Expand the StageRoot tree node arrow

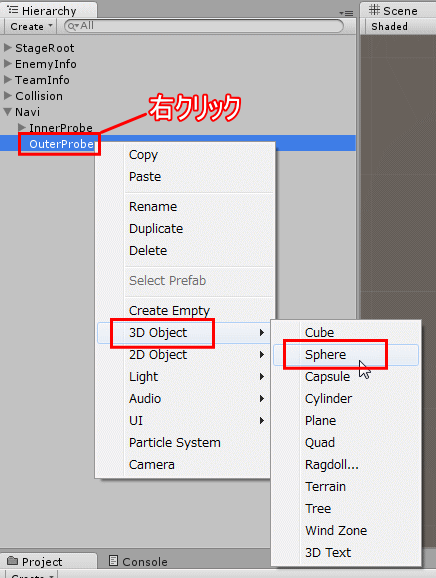pos(7,48)
